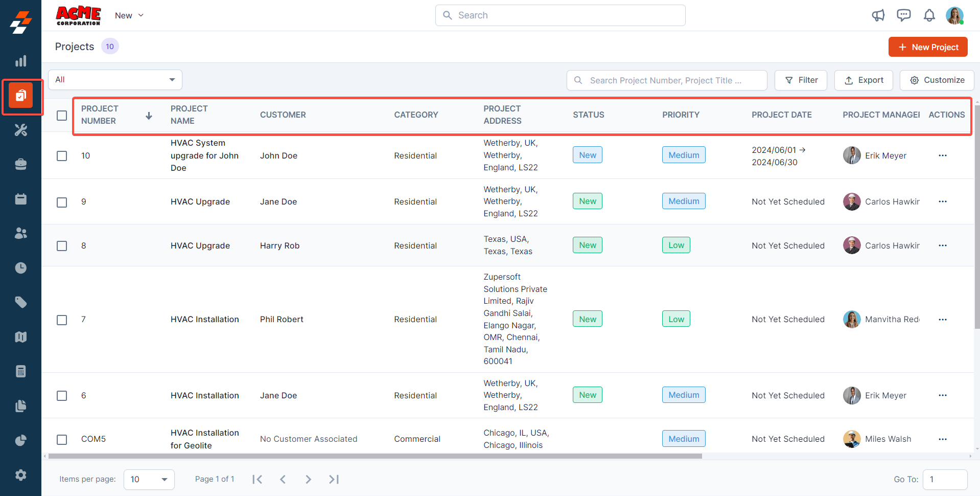Open the items per page dropdown
Viewport: 980px width, 496px height.
149,479
